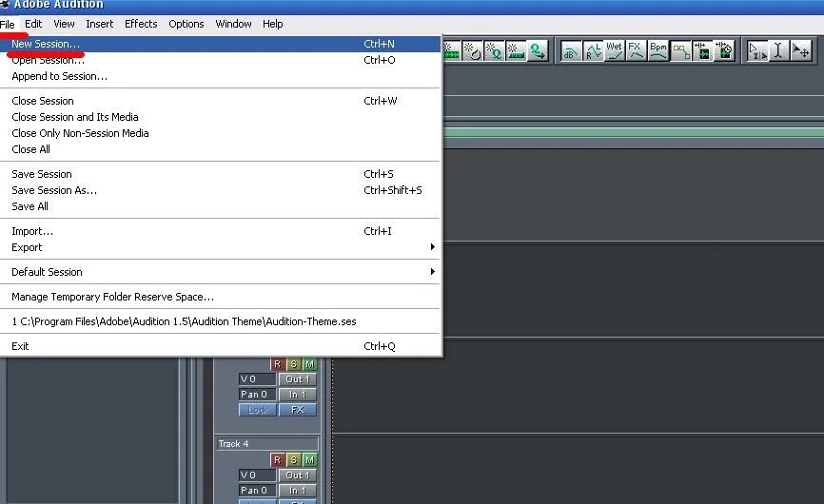Viewport: 824px width, 504px height.
Task: Click V 0 field on track above Track 4
Action: (258, 379)
